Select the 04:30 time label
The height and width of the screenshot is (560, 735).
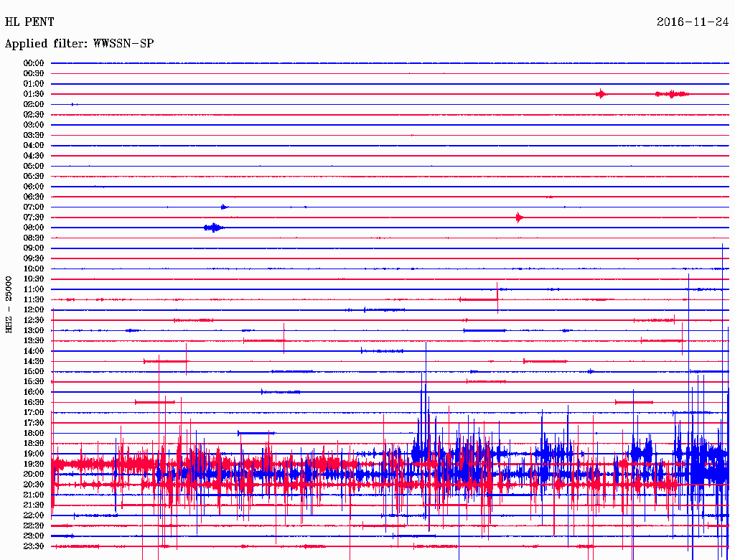(34, 156)
